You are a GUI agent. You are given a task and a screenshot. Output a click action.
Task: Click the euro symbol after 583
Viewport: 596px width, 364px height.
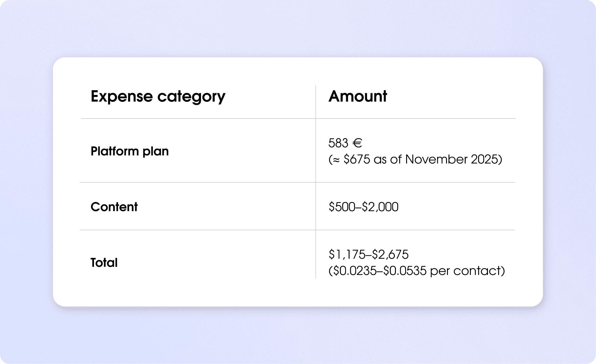pyautogui.click(x=357, y=143)
